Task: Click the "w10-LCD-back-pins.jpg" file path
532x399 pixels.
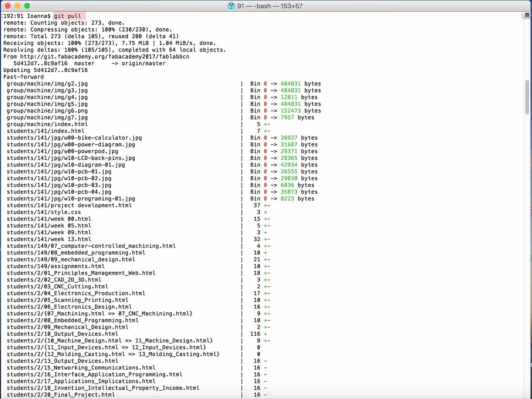Action: (x=71, y=158)
